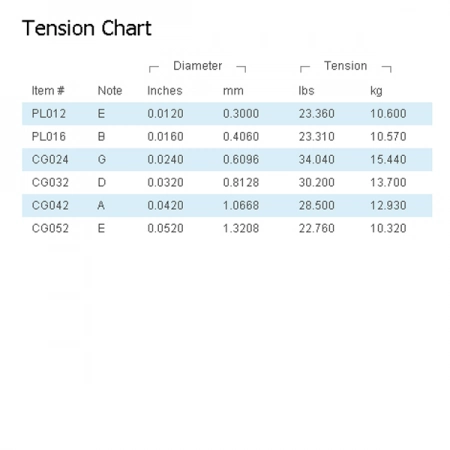Click the kg column header
This screenshot has width=450, height=450.
[x=376, y=91]
